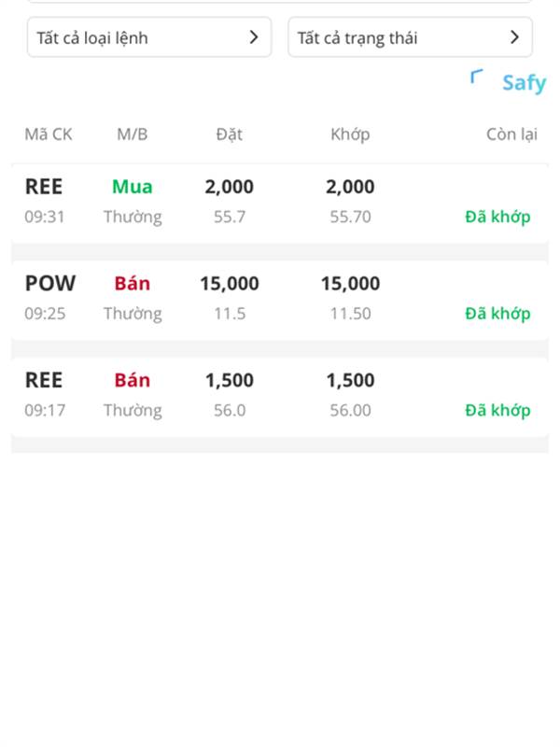The width and height of the screenshot is (560, 747).
Task: Tap the green 'Mua' label on REE
Action: [133, 187]
